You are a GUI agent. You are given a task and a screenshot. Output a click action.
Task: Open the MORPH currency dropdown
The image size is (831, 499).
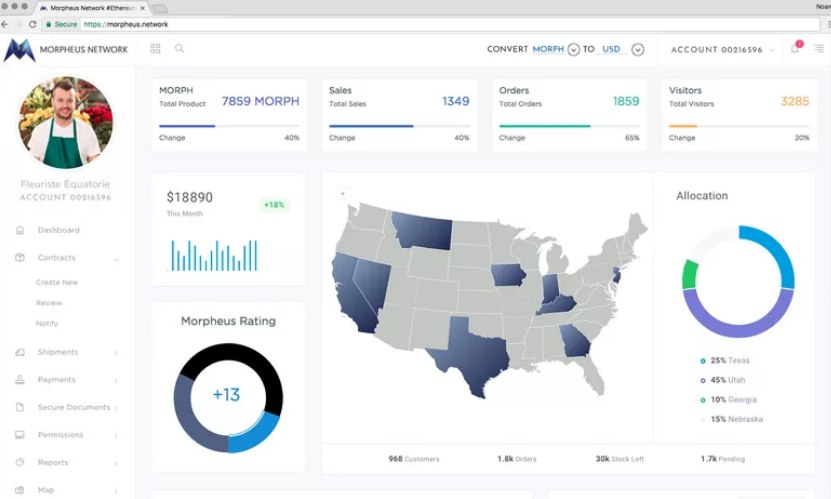(x=573, y=50)
